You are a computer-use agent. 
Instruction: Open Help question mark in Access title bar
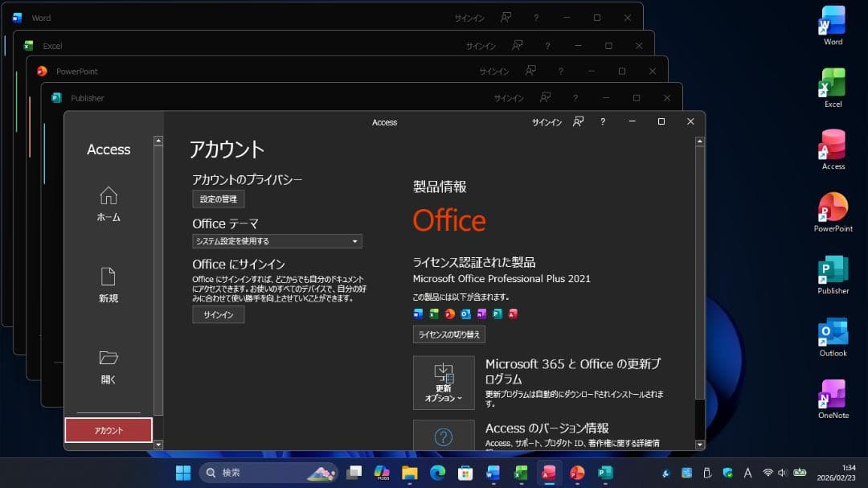[603, 122]
